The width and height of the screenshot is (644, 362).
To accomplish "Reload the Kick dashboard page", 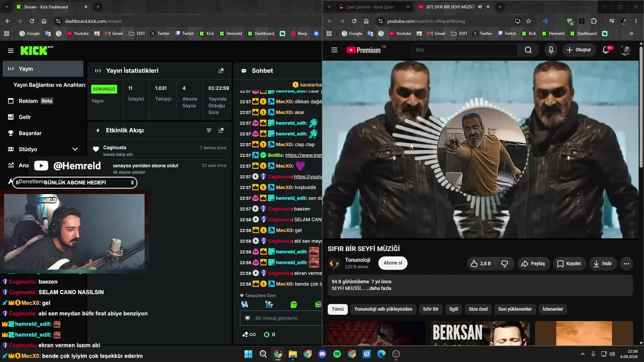I will (32, 21).
